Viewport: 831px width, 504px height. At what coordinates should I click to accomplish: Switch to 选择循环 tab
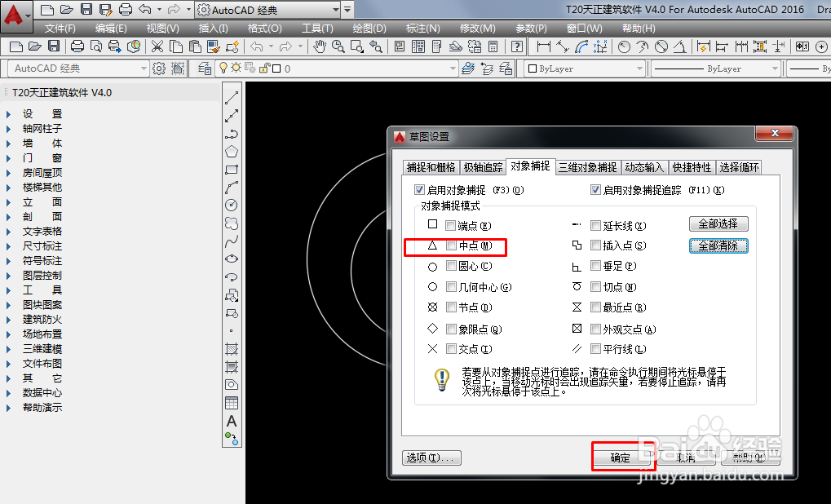739,167
